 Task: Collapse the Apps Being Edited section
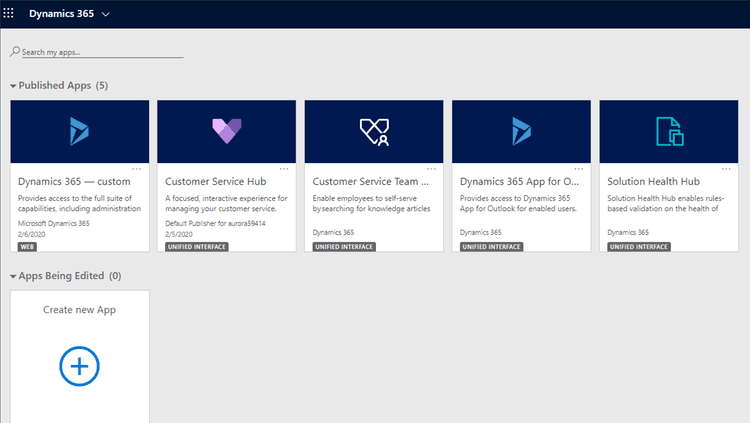point(14,276)
